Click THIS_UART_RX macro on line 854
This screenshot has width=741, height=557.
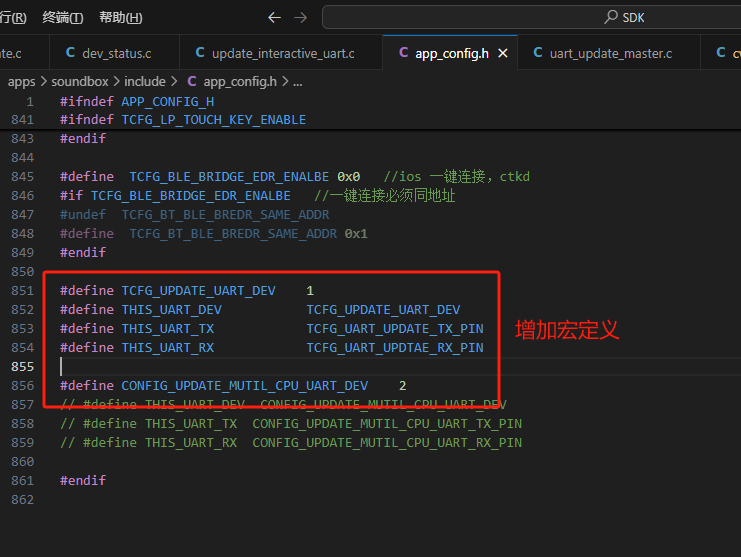coord(168,348)
